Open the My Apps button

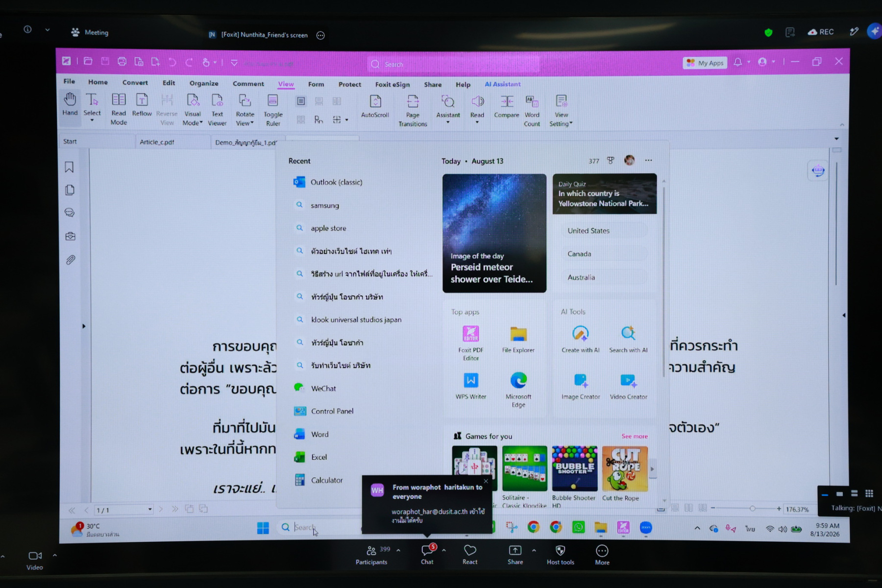coord(705,63)
